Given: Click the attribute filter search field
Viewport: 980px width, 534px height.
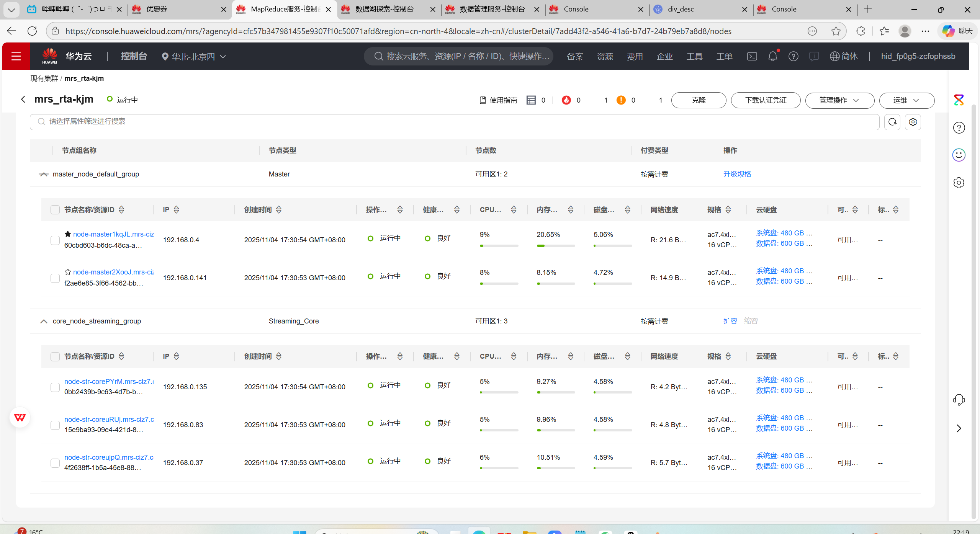Looking at the screenshot, I should click(x=454, y=122).
